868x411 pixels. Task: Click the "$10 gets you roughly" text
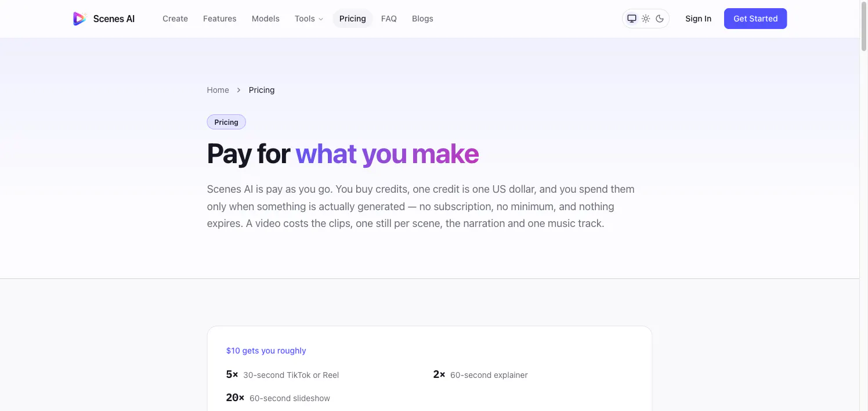(x=266, y=351)
